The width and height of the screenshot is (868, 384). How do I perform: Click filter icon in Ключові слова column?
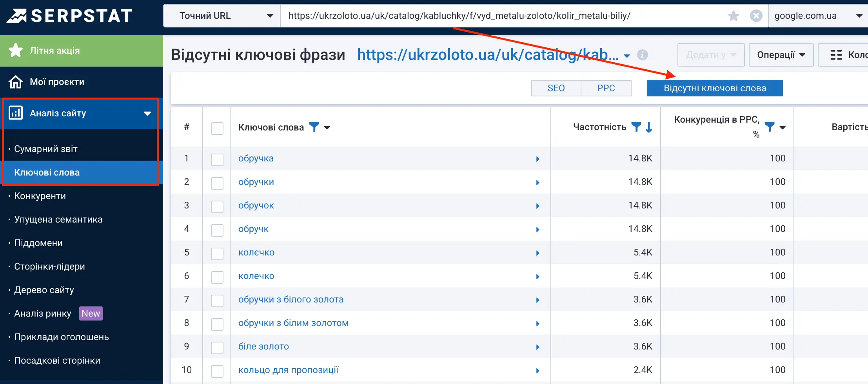[x=314, y=127]
